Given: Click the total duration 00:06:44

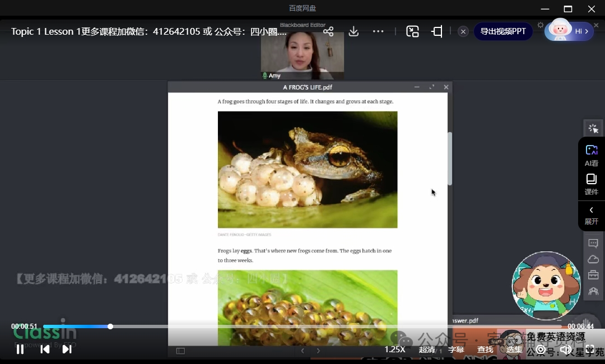Looking at the screenshot, I should click(x=580, y=326).
